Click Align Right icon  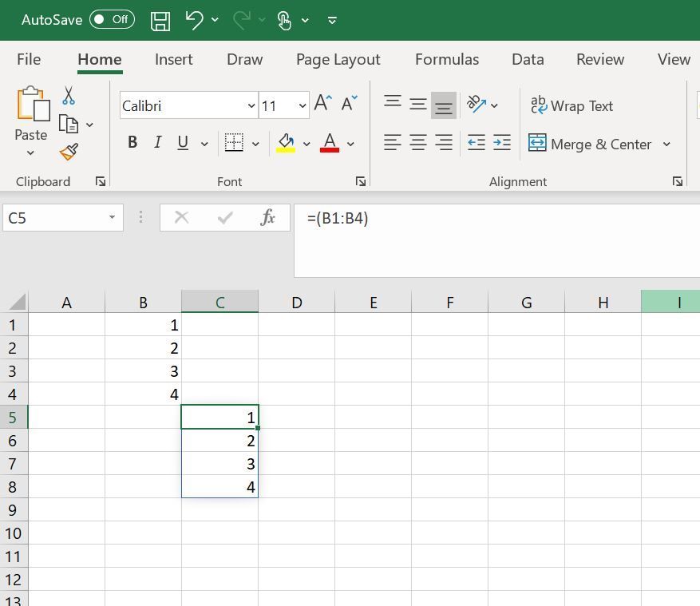tap(444, 143)
